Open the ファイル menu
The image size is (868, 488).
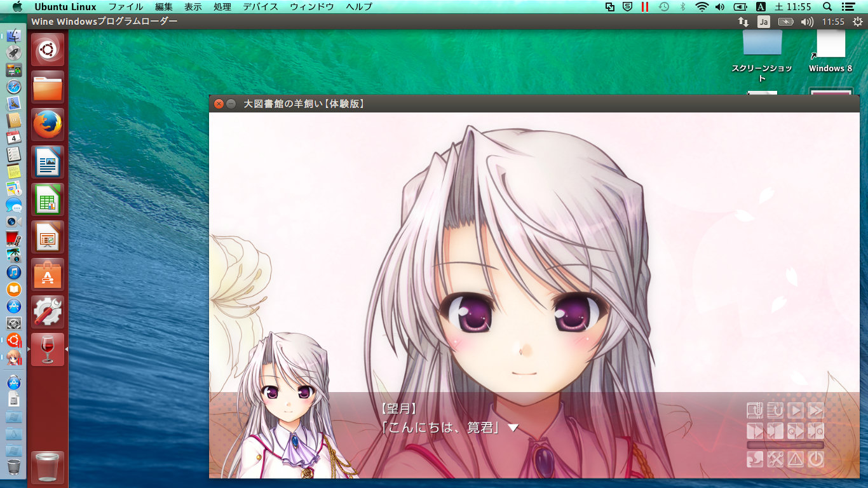125,6
